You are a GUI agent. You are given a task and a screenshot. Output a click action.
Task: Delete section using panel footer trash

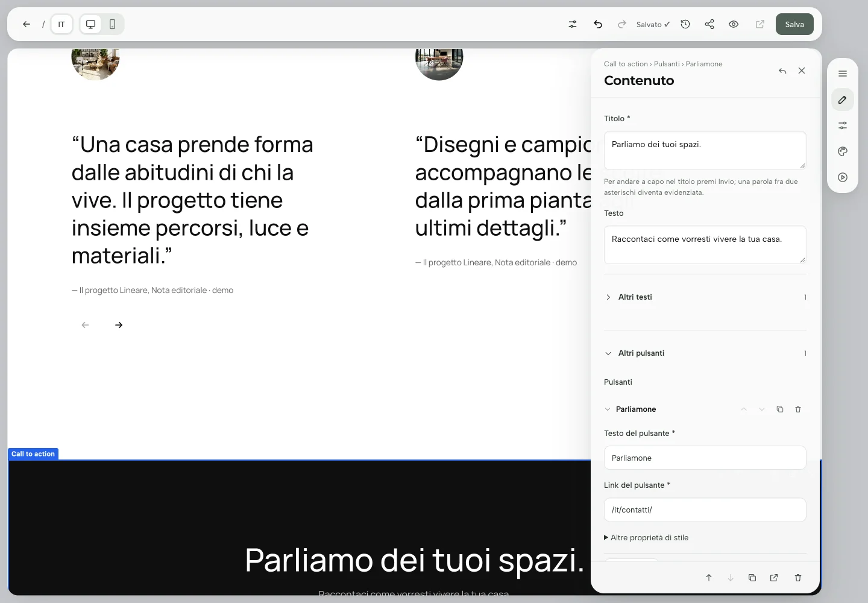tap(798, 578)
